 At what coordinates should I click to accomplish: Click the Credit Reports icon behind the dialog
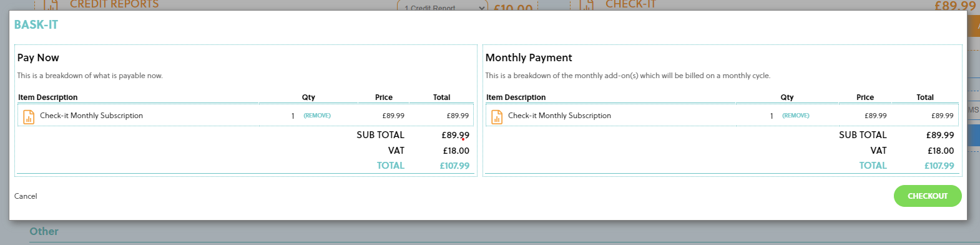(52, 4)
